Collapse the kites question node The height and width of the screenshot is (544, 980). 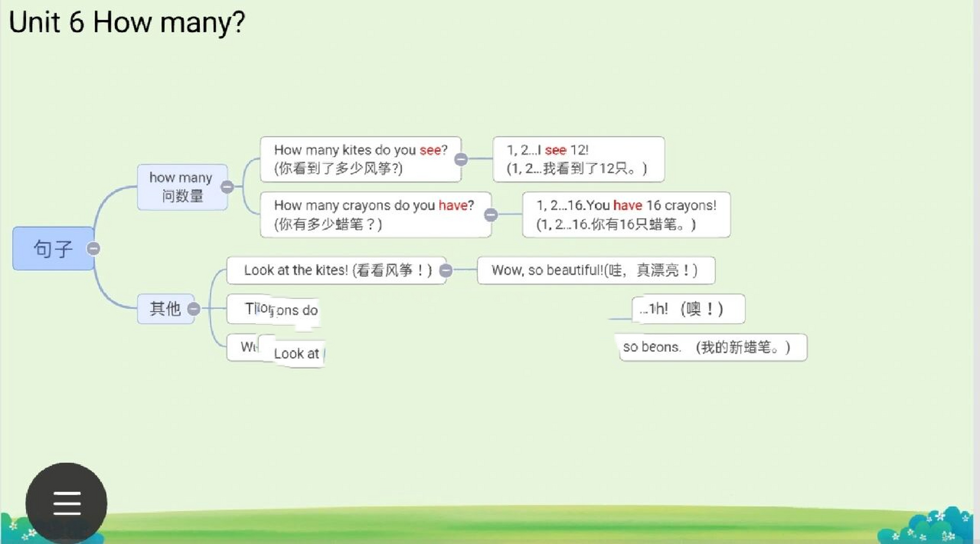click(461, 159)
